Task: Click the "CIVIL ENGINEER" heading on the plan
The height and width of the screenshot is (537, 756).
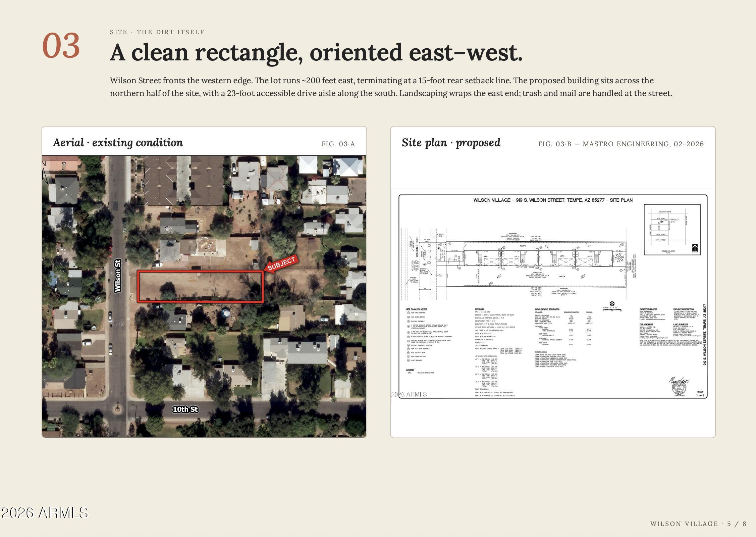Action: (x=646, y=324)
